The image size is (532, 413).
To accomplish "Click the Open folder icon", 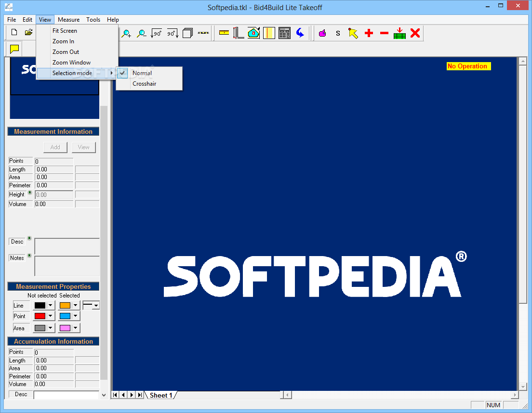I will click(x=29, y=33).
